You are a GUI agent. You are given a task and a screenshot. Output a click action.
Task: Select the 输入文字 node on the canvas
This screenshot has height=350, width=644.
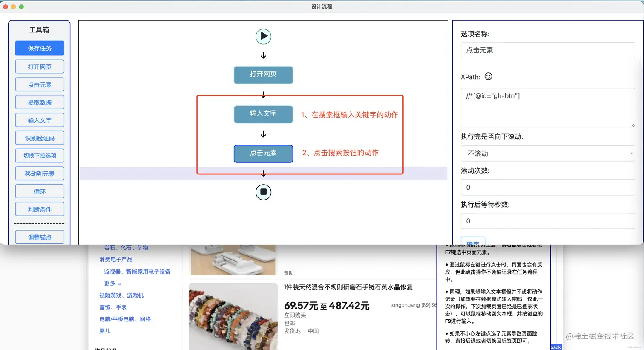point(263,114)
